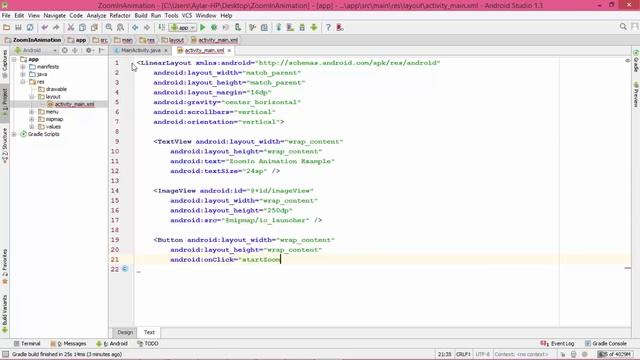This screenshot has height=360, width=640.
Task: Click the ZoomInAnimation breadcrumb
Action: pos(33,40)
